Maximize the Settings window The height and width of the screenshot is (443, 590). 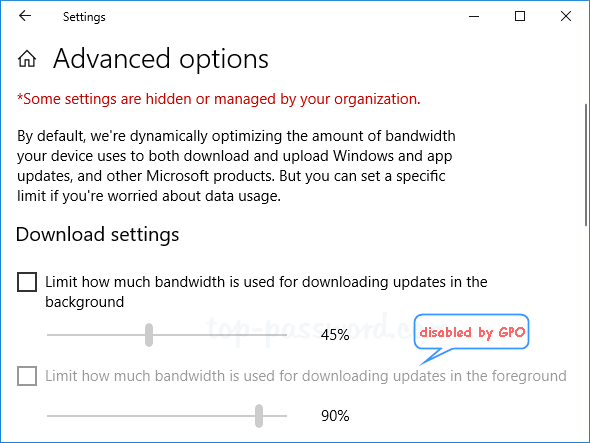(x=520, y=16)
